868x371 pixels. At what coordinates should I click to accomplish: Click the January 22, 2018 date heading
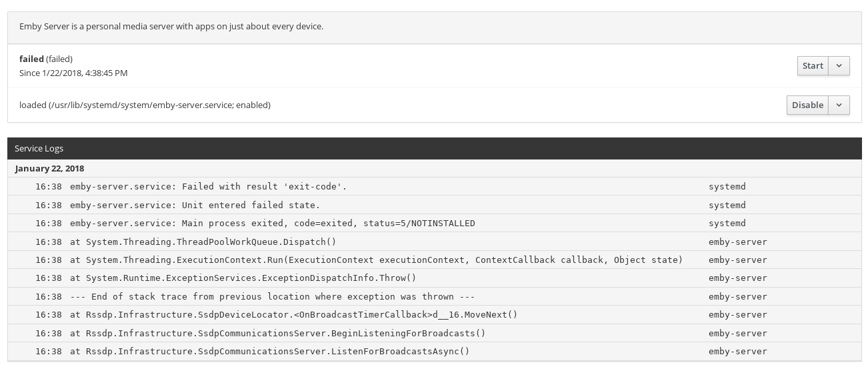(x=49, y=168)
